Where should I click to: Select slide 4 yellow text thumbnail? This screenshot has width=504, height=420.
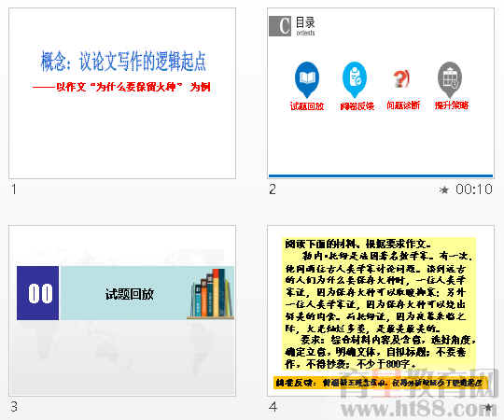coord(381,311)
